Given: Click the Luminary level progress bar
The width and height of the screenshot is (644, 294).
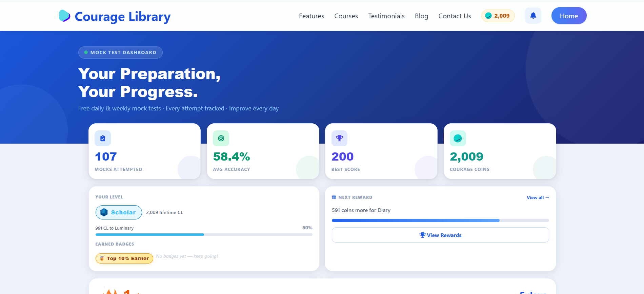Looking at the screenshot, I should (x=204, y=234).
